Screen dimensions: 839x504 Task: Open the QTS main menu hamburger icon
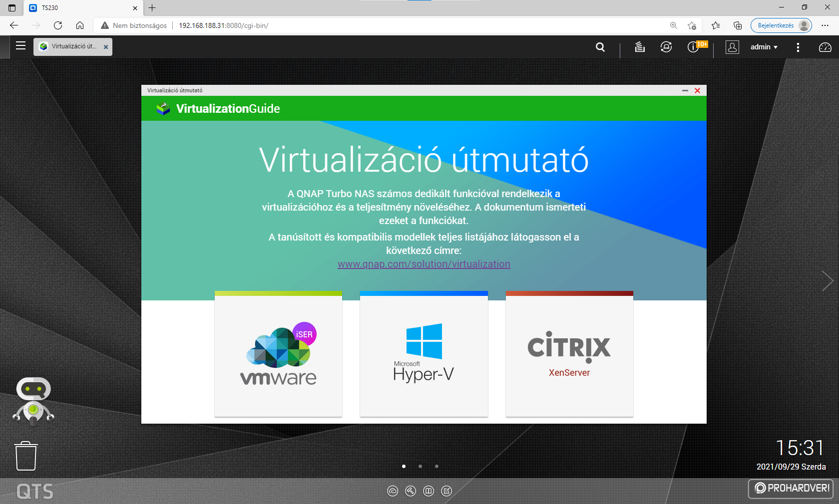[20, 46]
